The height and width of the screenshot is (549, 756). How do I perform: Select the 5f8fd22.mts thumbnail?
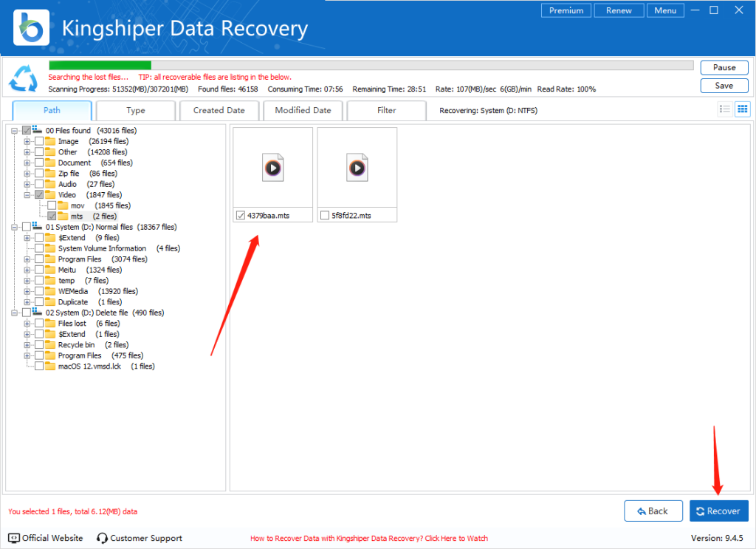[x=357, y=174]
